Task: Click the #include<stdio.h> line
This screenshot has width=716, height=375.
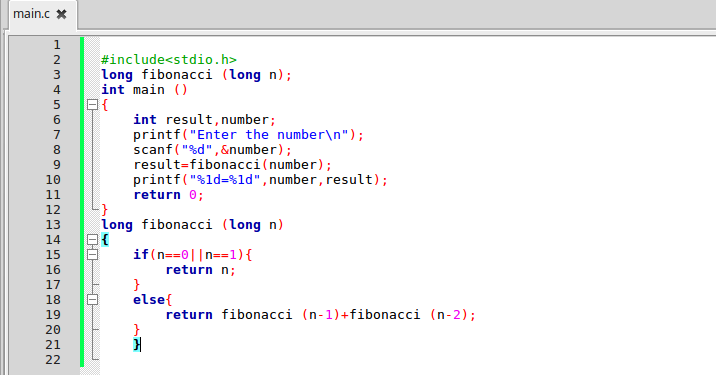Action: (169, 60)
